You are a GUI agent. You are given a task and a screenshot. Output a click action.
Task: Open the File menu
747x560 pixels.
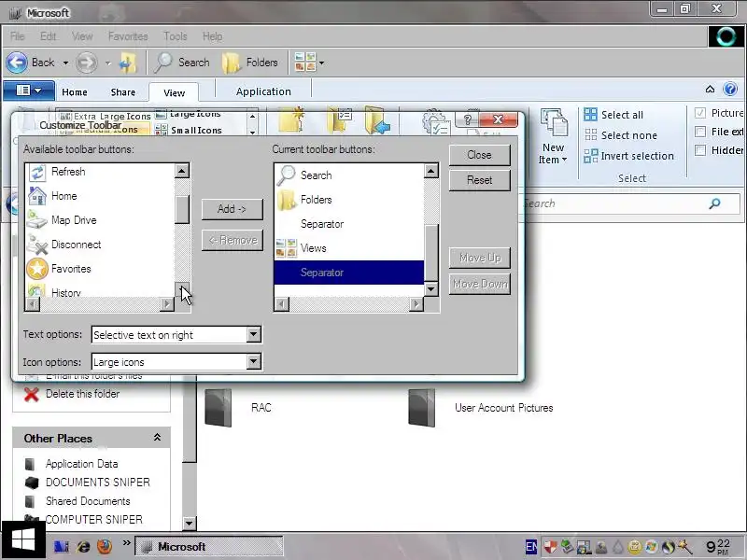(x=18, y=36)
